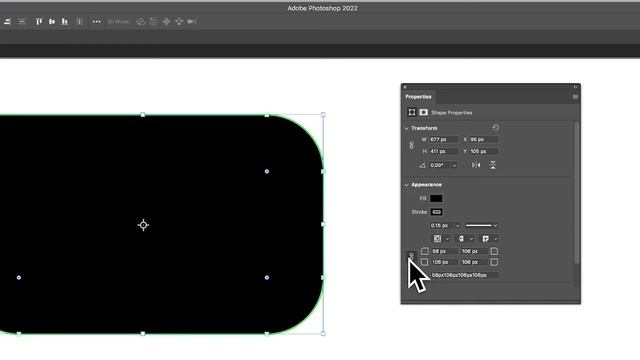
Task: Click the top-middle bounding box handle
Action: [143, 115]
